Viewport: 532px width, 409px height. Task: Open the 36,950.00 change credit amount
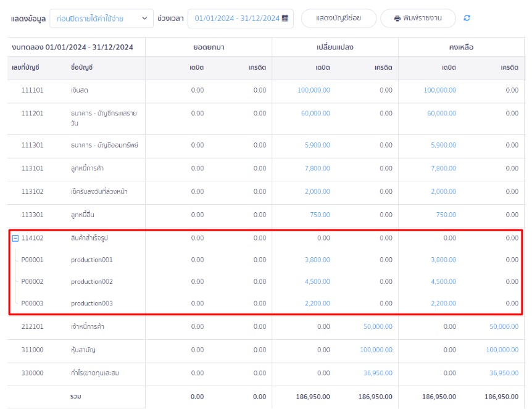(378, 373)
